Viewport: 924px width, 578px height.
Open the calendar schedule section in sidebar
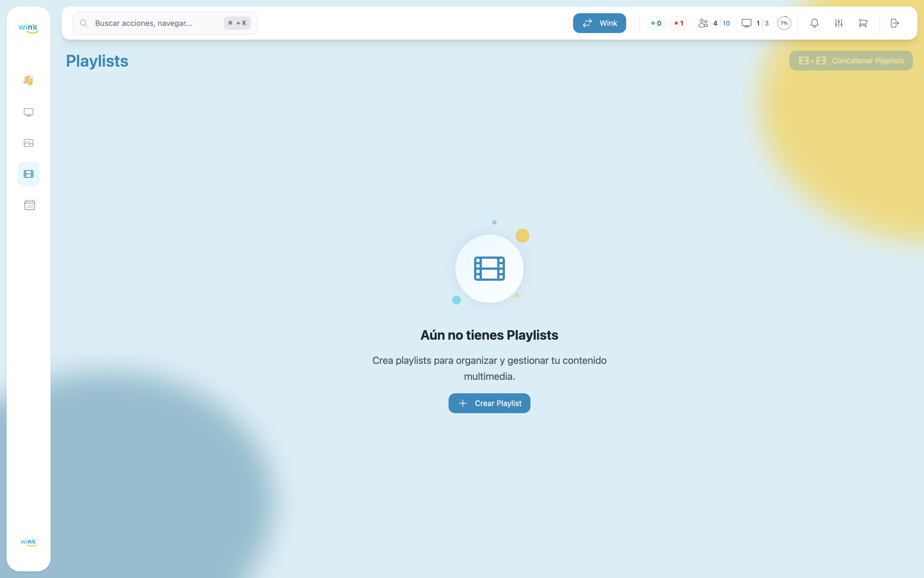tap(29, 205)
